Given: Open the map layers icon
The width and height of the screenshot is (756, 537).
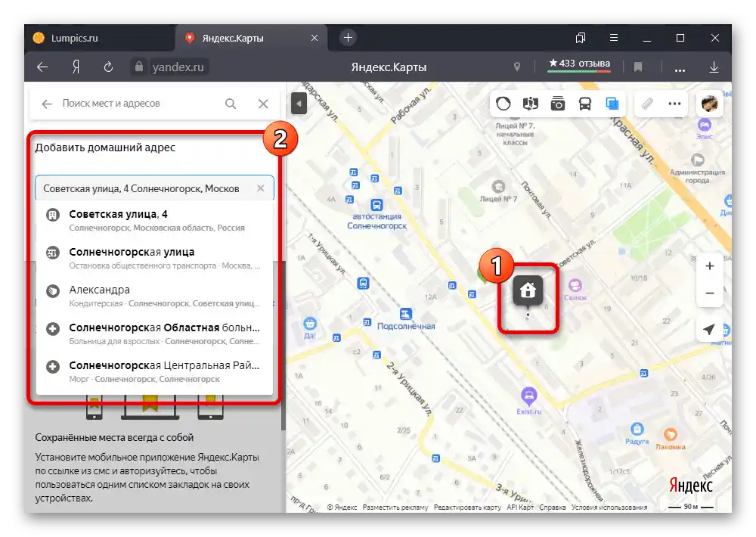Looking at the screenshot, I should point(612,104).
